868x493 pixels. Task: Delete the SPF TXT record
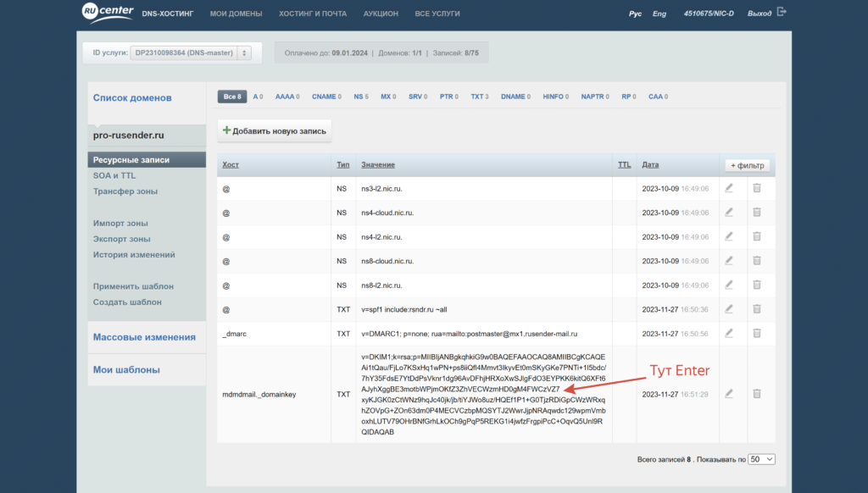tap(757, 309)
